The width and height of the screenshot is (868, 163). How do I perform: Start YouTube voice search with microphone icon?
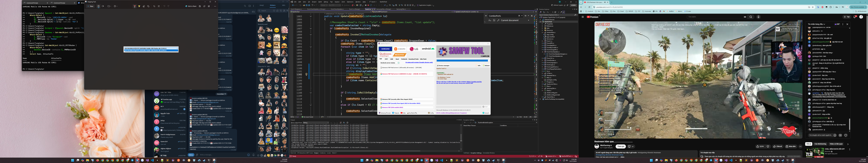point(758,17)
